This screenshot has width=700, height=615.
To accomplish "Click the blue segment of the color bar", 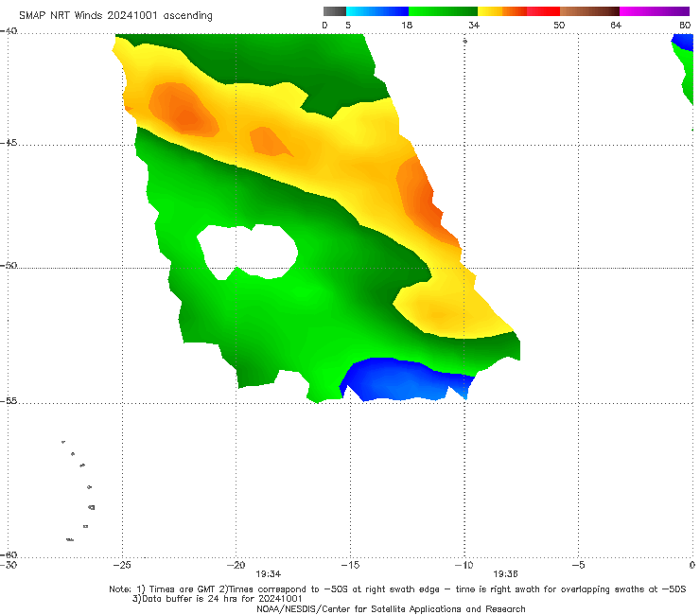I will tap(377, 11).
